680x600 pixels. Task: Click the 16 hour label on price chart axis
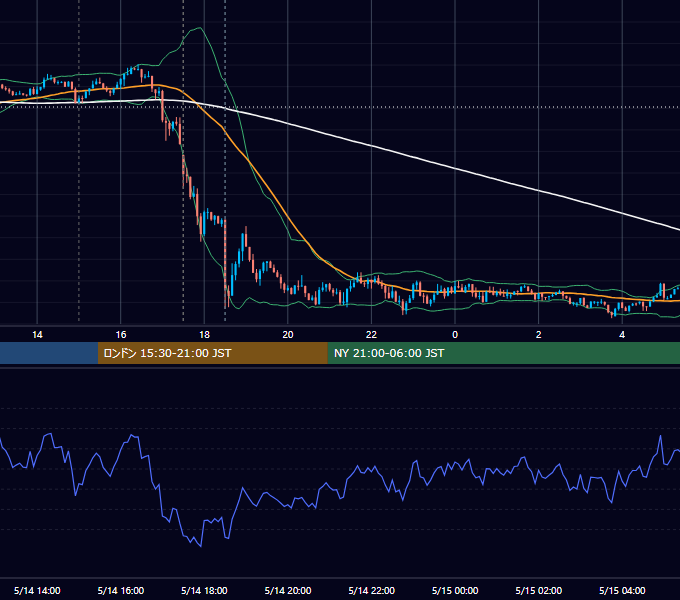click(121, 335)
